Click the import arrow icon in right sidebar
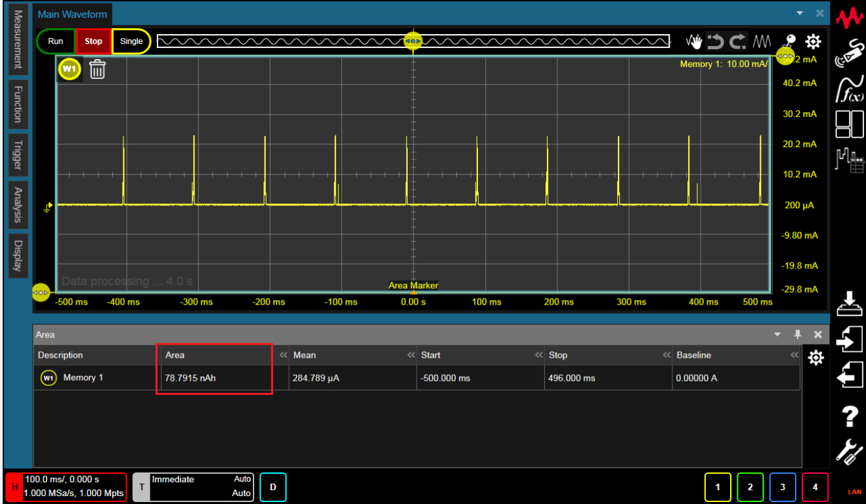 [850, 339]
